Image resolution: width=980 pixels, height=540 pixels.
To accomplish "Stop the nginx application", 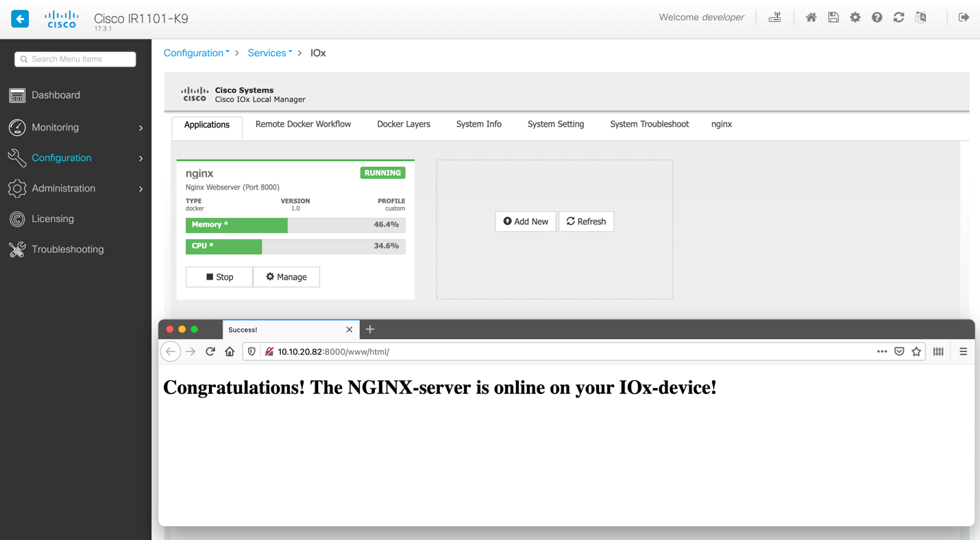I will (219, 277).
